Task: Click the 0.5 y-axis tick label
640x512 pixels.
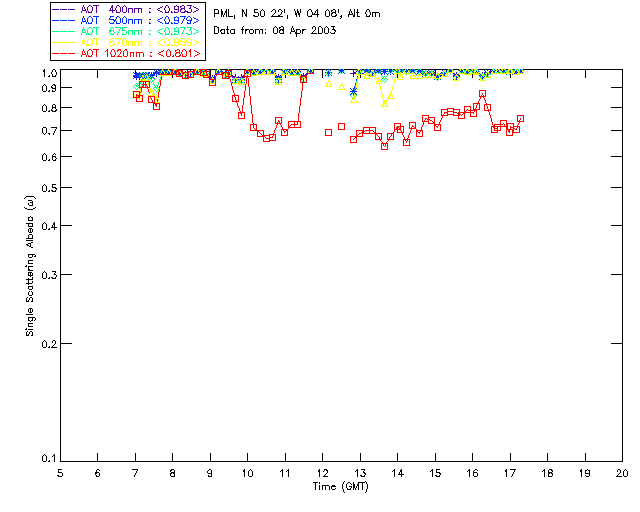Action: click(x=49, y=188)
